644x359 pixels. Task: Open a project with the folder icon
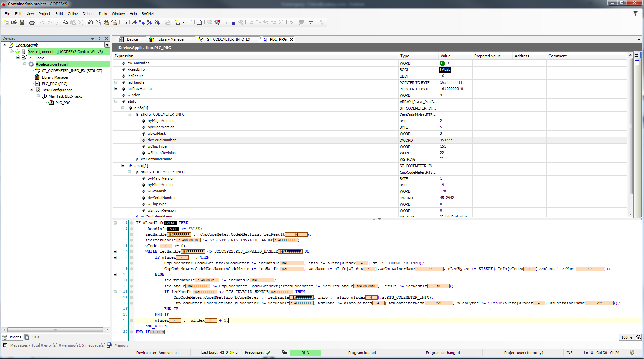tap(14, 22)
